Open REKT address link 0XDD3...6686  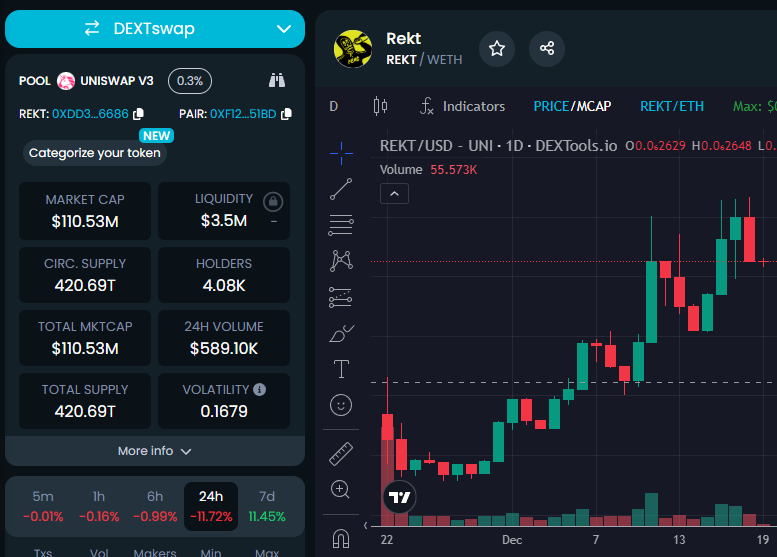pyautogui.click(x=90, y=114)
